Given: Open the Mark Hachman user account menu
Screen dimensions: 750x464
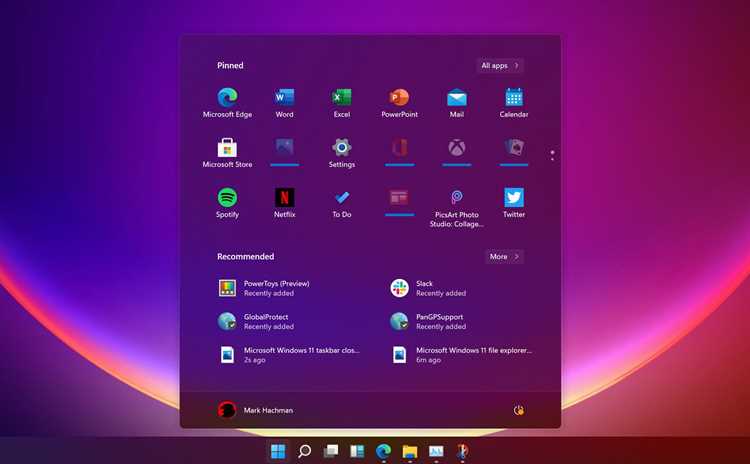Looking at the screenshot, I should [x=255, y=410].
